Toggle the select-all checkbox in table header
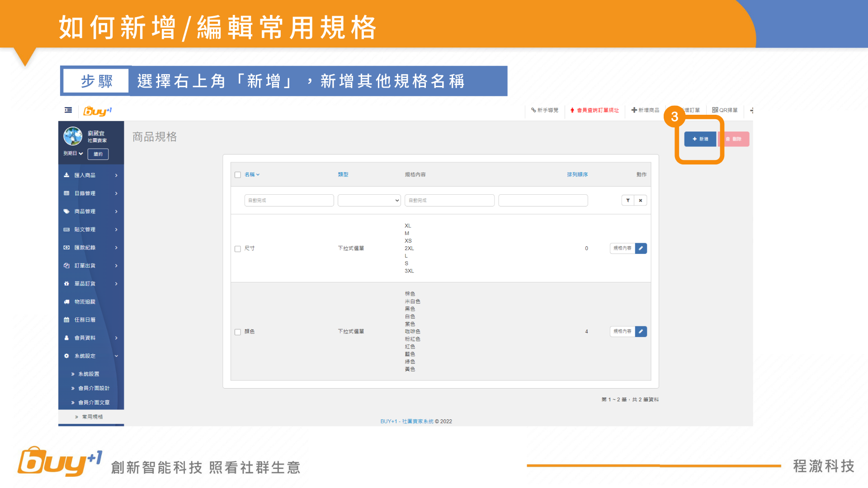This screenshot has width=868, height=488. click(238, 175)
